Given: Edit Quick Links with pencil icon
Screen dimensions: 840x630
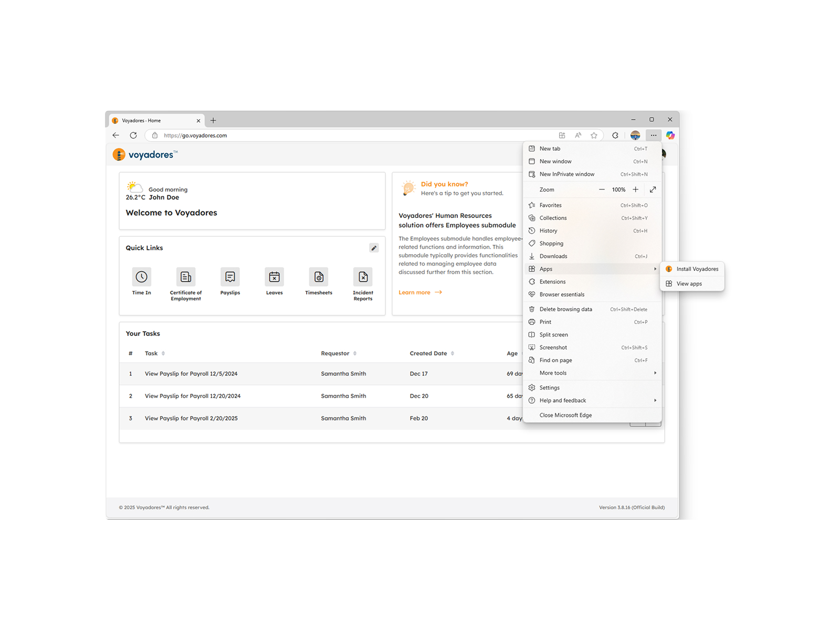Looking at the screenshot, I should pos(374,248).
